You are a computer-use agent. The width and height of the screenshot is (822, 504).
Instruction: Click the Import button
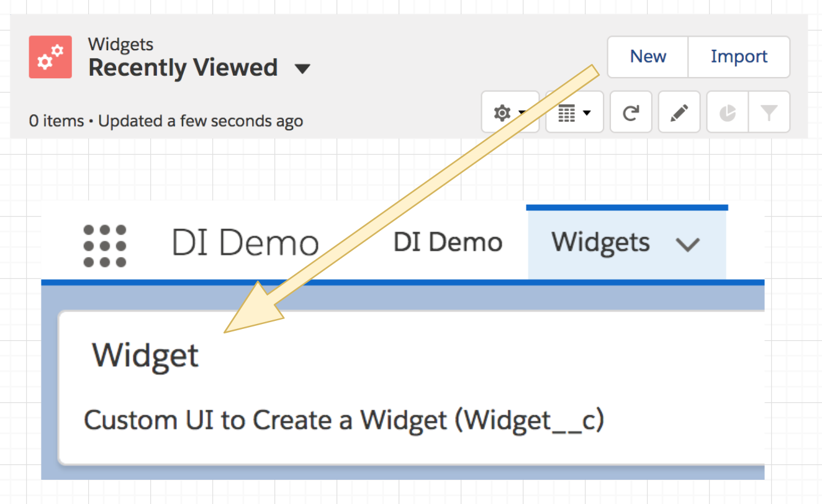click(x=739, y=56)
